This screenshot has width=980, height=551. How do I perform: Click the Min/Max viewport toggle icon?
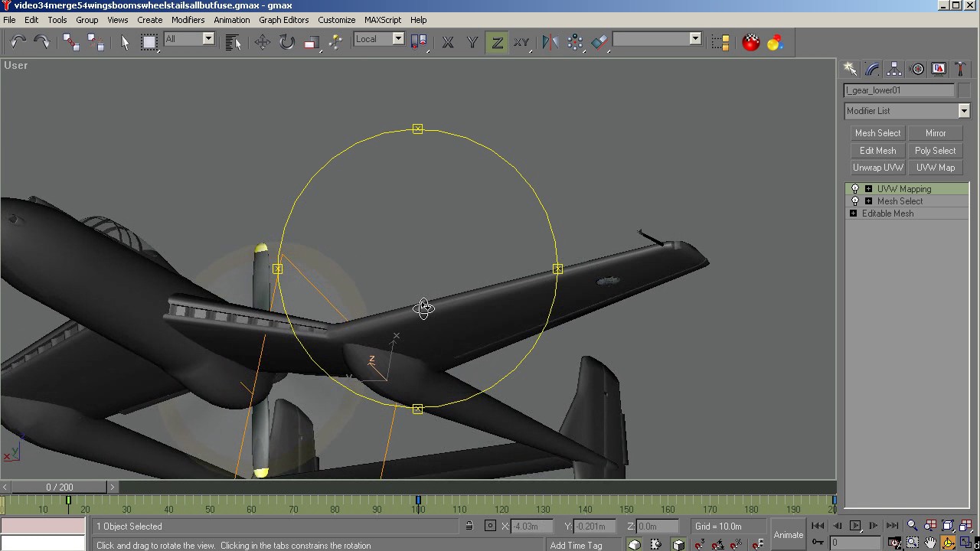[x=965, y=543]
